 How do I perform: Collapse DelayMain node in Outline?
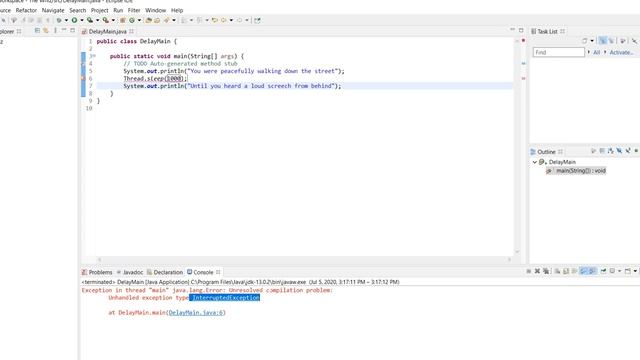[x=534, y=162]
